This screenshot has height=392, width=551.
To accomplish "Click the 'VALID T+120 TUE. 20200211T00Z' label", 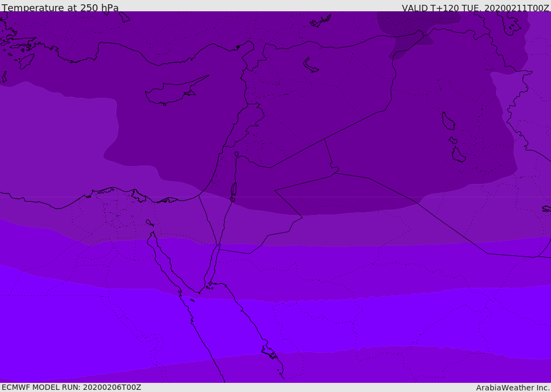I will tap(476, 8).
